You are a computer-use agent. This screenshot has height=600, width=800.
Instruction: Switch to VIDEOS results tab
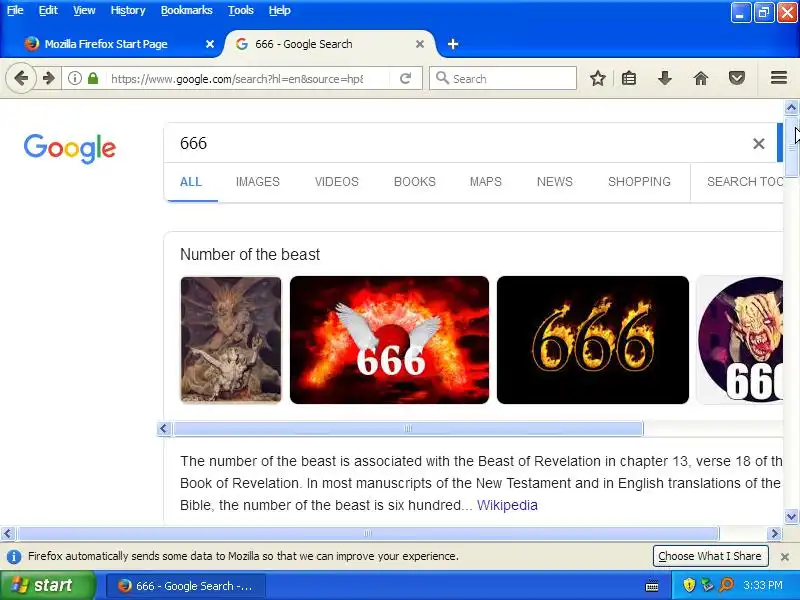[337, 182]
